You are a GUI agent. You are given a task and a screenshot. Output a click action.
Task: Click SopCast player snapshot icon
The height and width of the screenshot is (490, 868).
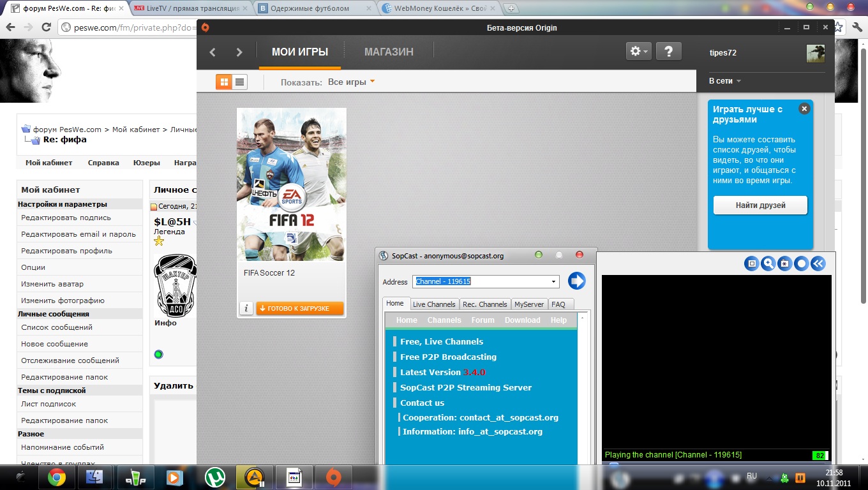tap(785, 264)
